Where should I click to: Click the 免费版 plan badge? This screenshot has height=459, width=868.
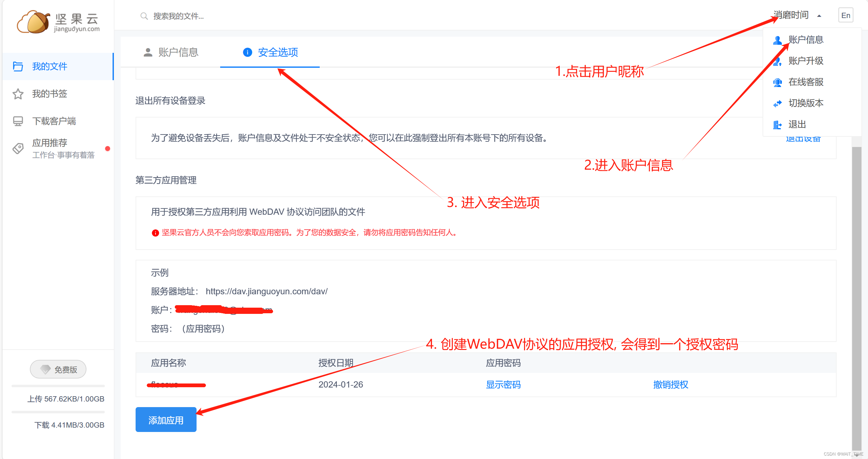58,369
